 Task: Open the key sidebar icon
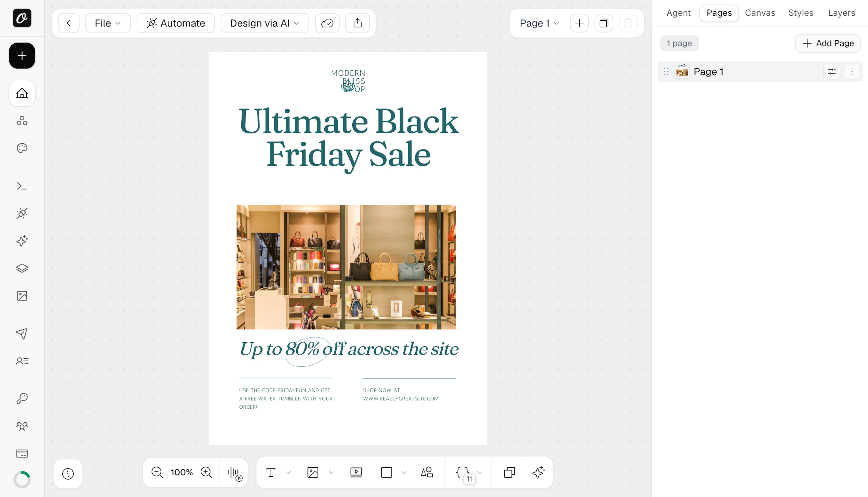point(22,398)
